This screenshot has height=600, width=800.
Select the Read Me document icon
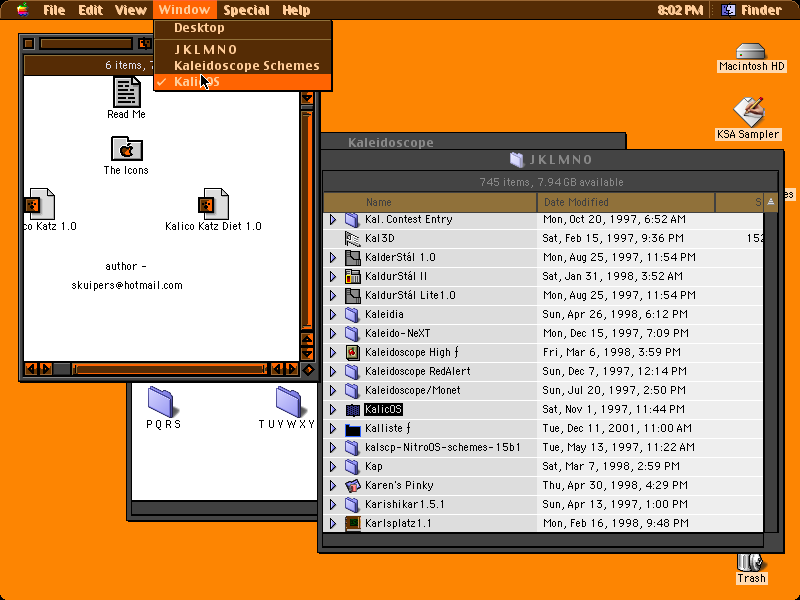click(127, 92)
